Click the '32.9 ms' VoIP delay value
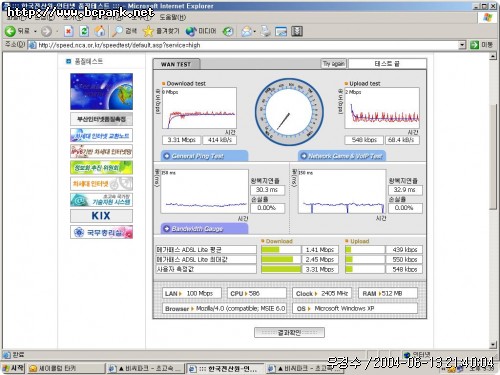The width and height of the screenshot is (500, 375). point(405,190)
